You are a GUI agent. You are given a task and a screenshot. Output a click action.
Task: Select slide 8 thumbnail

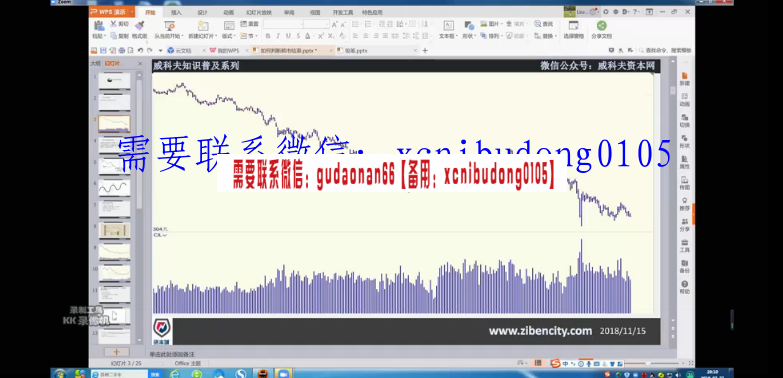click(114, 230)
